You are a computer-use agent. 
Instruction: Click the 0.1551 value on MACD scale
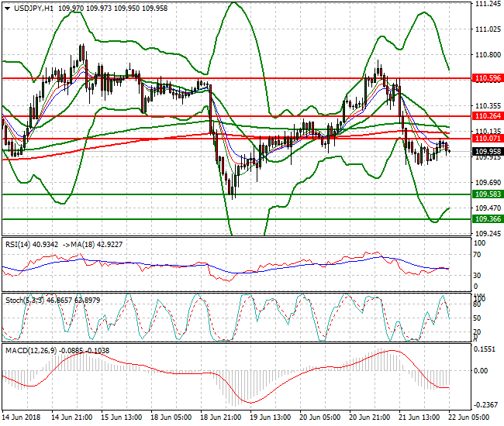pos(484,349)
